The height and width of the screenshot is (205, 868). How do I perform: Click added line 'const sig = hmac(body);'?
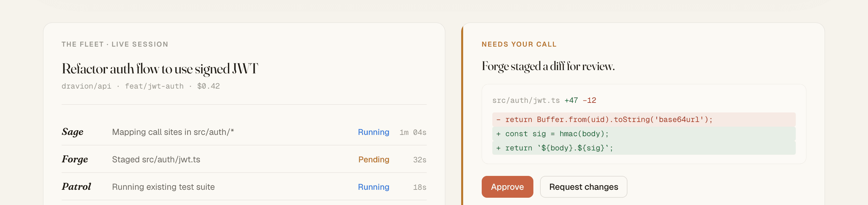click(644, 134)
